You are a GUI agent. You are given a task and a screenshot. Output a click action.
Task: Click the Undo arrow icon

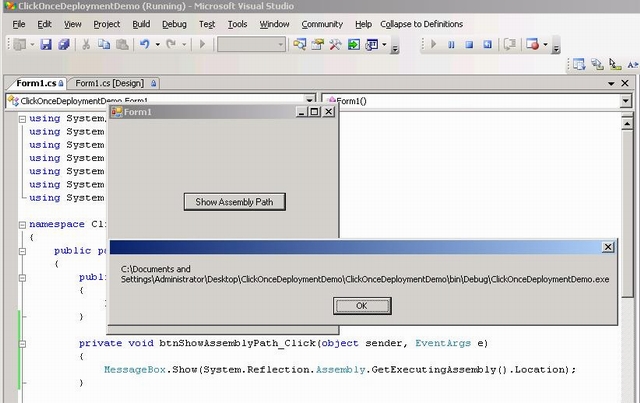(x=144, y=44)
